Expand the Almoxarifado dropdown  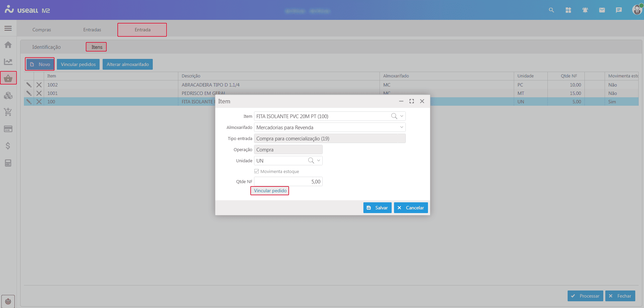coord(401,127)
